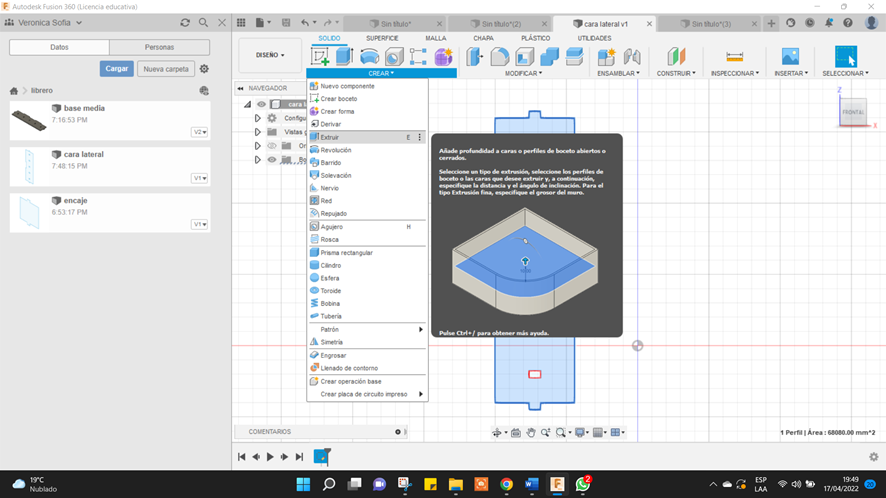Click the refresh icon in data panel
Image resolution: width=886 pixels, height=498 pixels.
pyautogui.click(x=185, y=23)
